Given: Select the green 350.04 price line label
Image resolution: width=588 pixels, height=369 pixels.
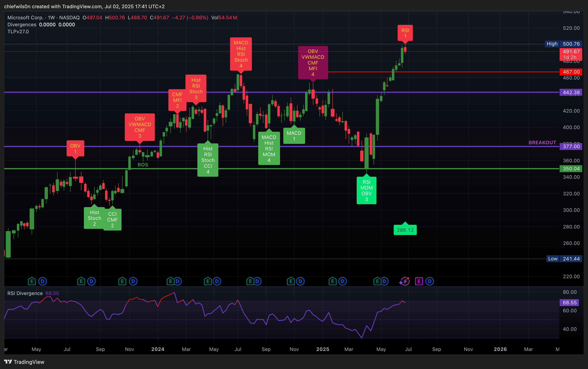Looking at the screenshot, I should click(x=571, y=169).
